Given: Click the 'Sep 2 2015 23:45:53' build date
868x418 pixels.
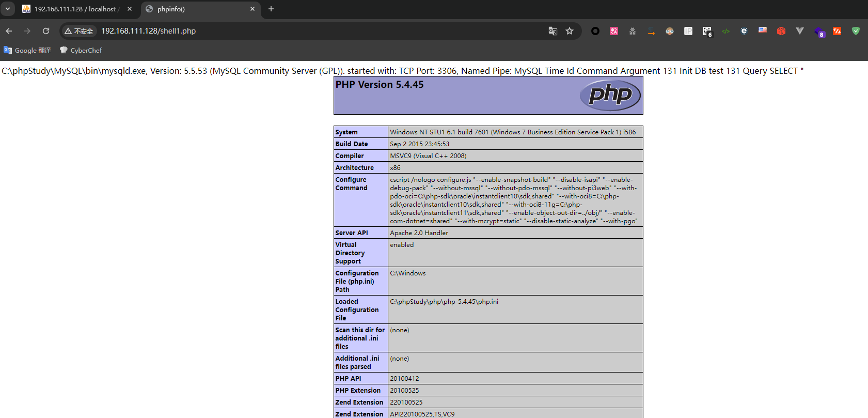Looking at the screenshot, I should tap(420, 144).
